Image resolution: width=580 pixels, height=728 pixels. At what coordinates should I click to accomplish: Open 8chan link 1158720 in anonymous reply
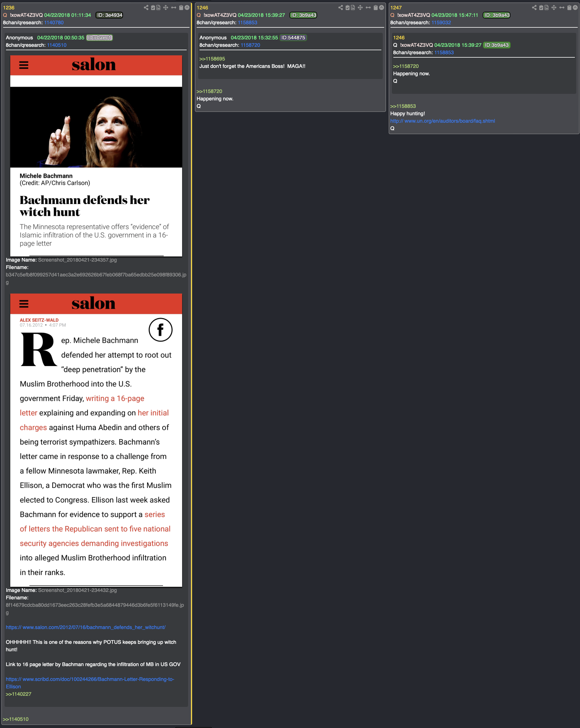(250, 45)
